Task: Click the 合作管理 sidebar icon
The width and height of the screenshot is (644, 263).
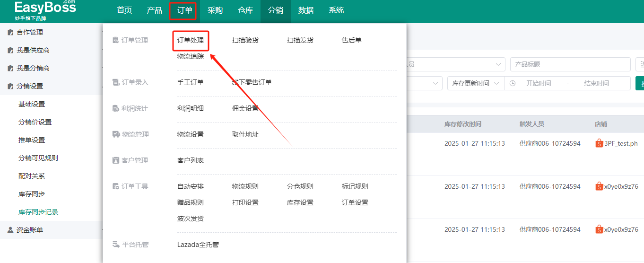Action: pos(10,33)
